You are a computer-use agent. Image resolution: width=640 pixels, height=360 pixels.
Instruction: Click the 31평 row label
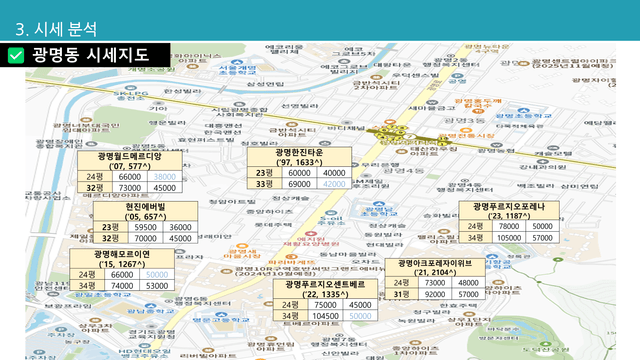[401, 294]
